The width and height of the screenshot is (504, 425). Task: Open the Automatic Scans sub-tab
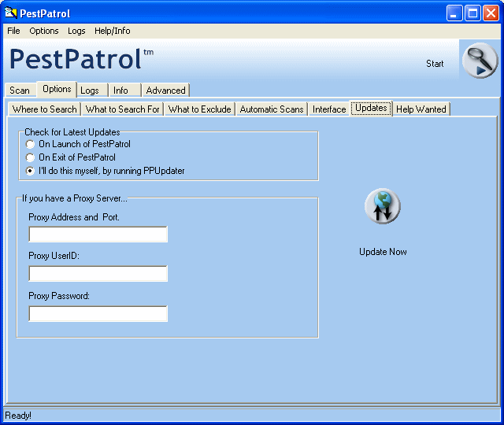(x=272, y=109)
